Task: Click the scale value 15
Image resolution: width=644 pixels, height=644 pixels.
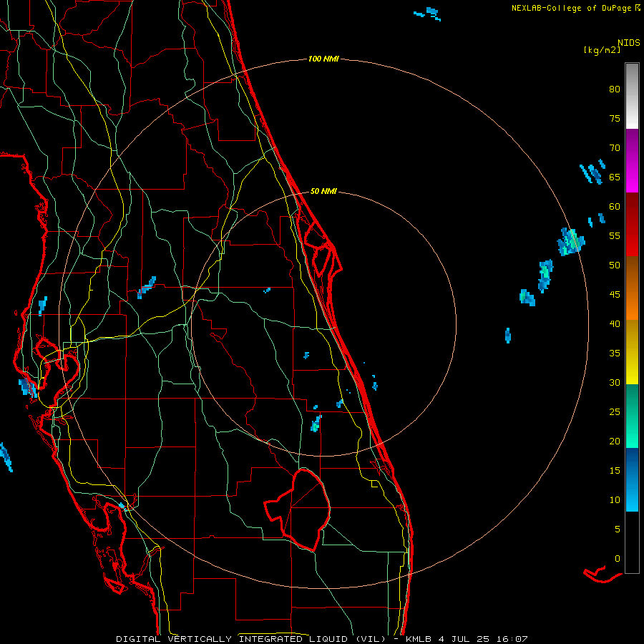Action: 615,471
